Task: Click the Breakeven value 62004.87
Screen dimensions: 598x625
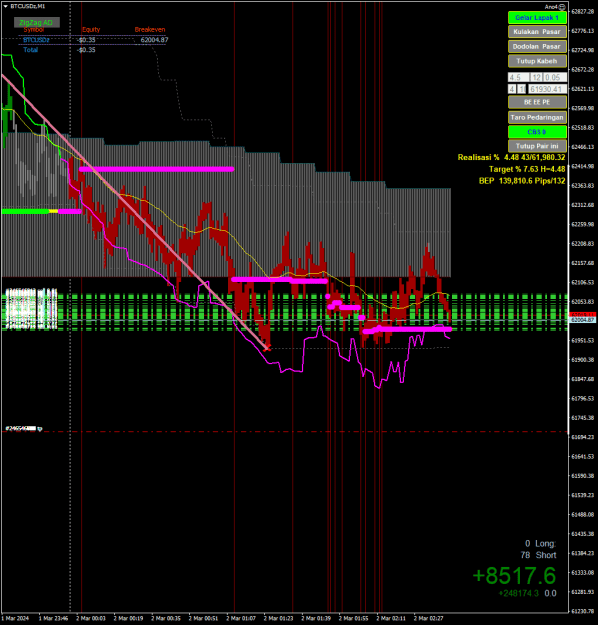Action: pos(154,40)
